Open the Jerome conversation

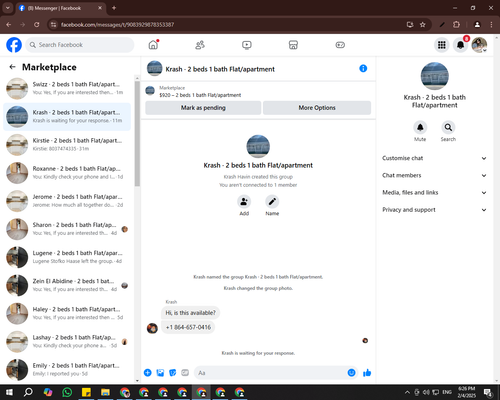[x=67, y=201]
